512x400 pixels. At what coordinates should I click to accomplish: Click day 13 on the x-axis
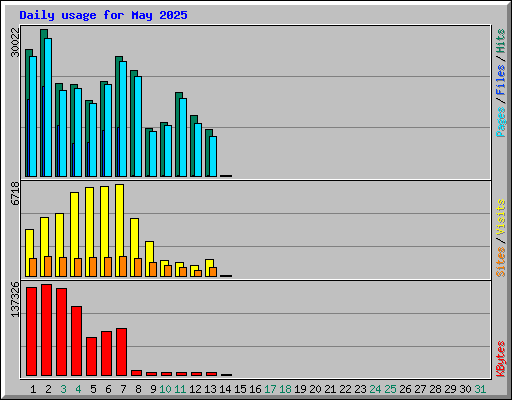[210, 389]
